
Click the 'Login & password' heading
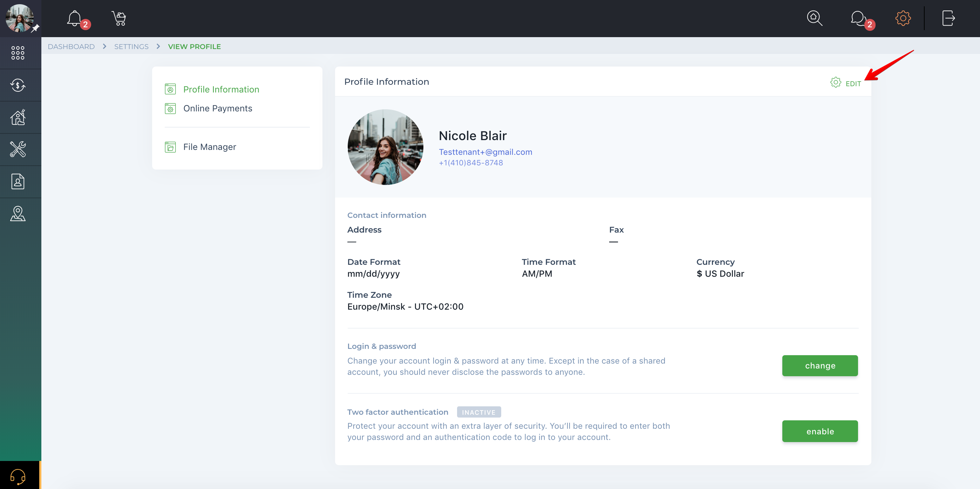point(382,346)
